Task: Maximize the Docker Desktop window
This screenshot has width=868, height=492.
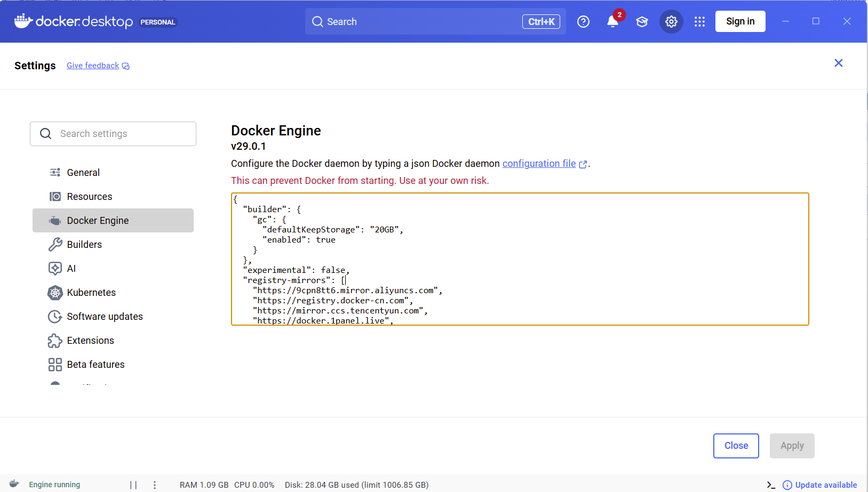Action: pos(816,21)
